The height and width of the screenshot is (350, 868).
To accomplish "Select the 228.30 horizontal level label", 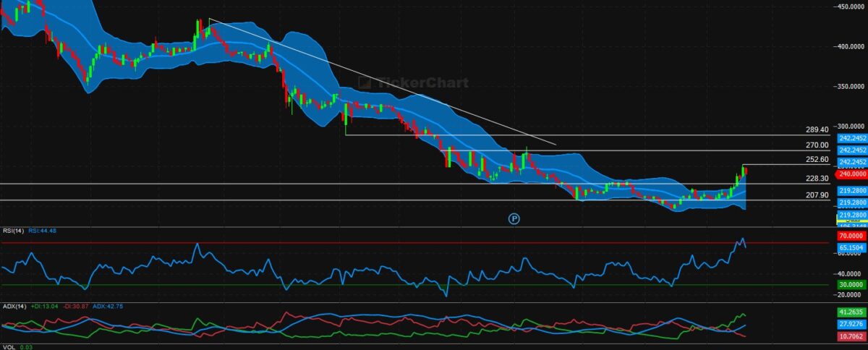I will (x=817, y=179).
